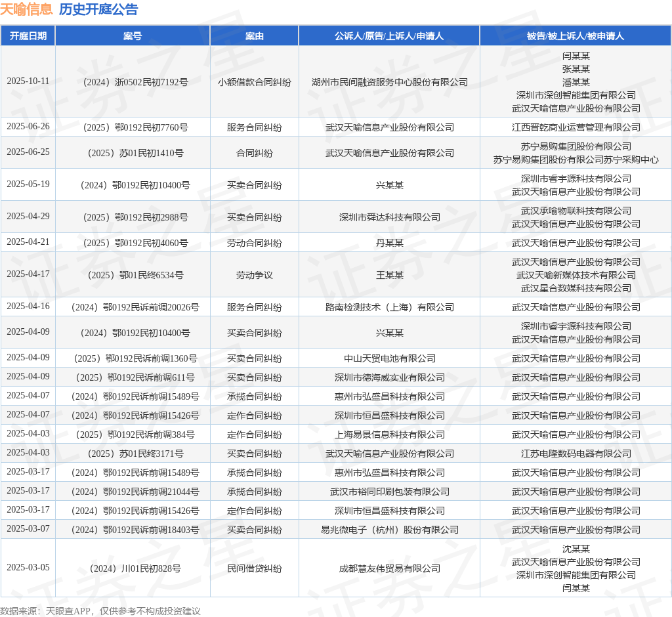Click date cell 2025-04-16
Screen dimensions: 672x617
point(28,307)
